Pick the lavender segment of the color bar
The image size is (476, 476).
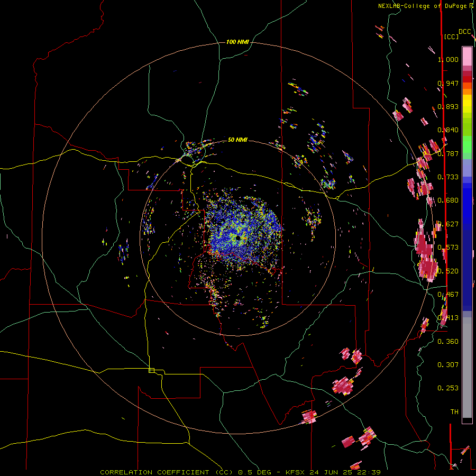click(467, 168)
